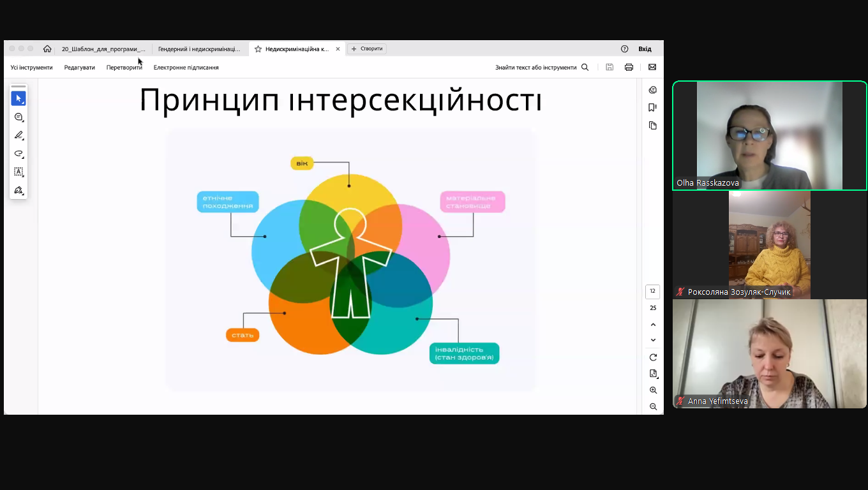Go to the next page arrow
This screenshot has height=490, width=868.
point(653,340)
